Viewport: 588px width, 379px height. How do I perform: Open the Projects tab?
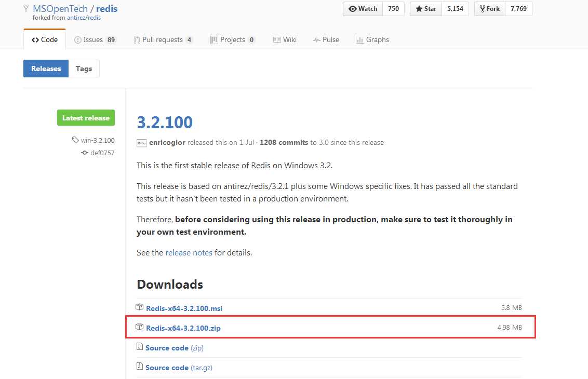pos(233,40)
